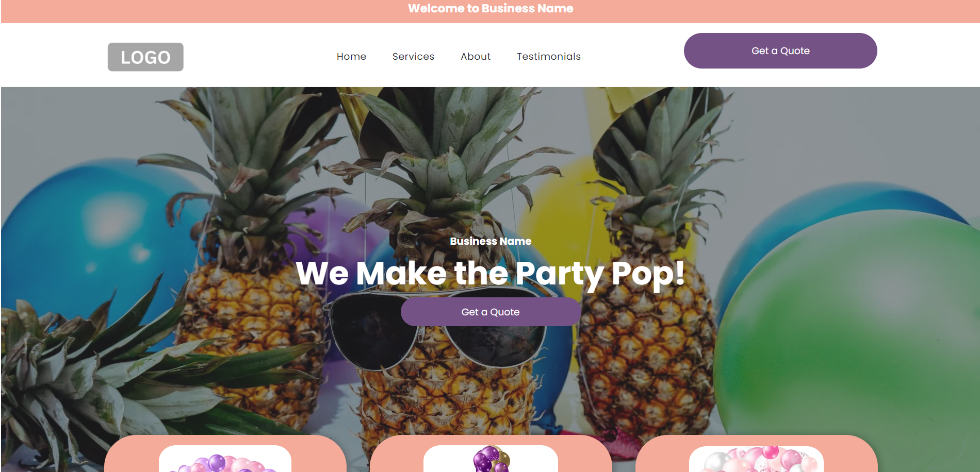Click the We Make the Party Pop! headline
Viewport: 980px width, 472px height.
coord(491,273)
